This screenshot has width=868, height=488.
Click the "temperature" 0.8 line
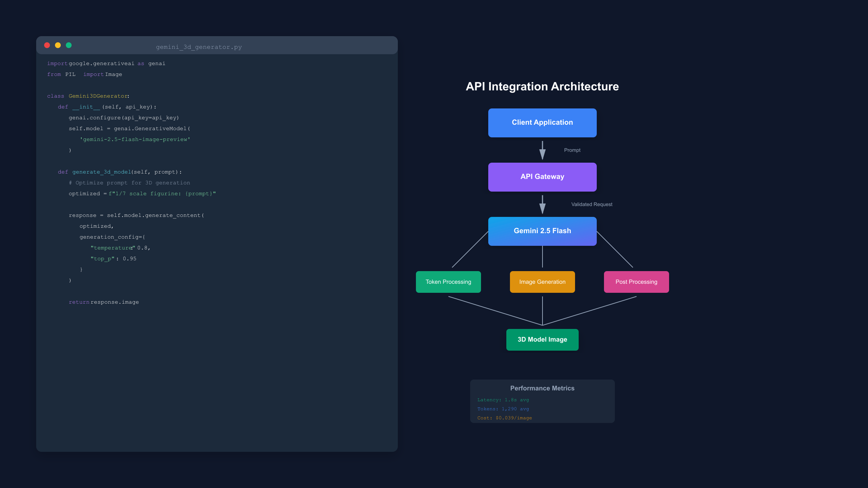pos(120,248)
